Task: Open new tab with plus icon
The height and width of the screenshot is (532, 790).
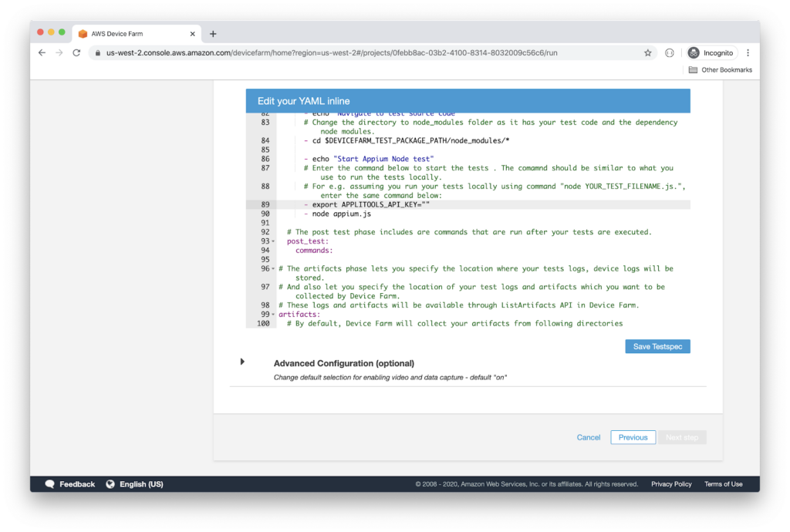Action: (213, 34)
